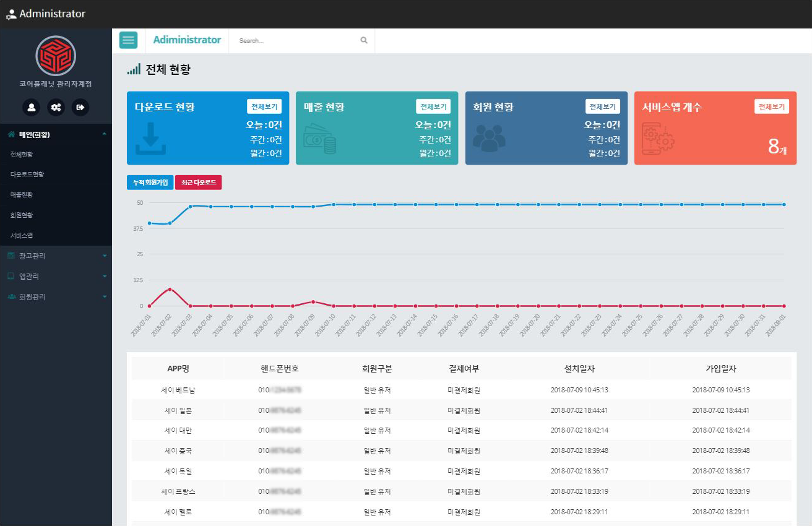
Task: Select the 메인(현황) menu heading
Action: (x=34, y=134)
